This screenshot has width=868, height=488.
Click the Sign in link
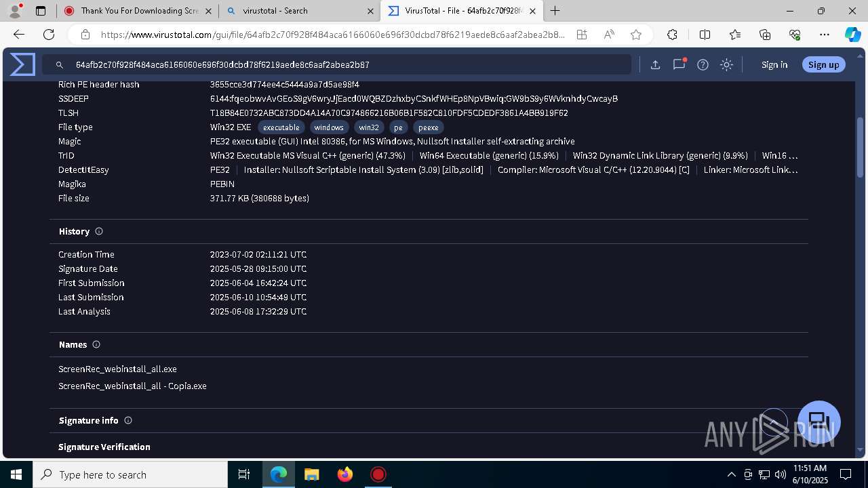(x=774, y=65)
